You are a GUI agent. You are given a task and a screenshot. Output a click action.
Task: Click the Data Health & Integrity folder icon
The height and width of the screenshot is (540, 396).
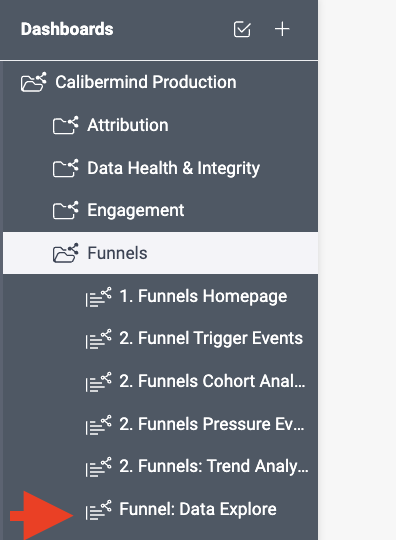click(x=65, y=168)
